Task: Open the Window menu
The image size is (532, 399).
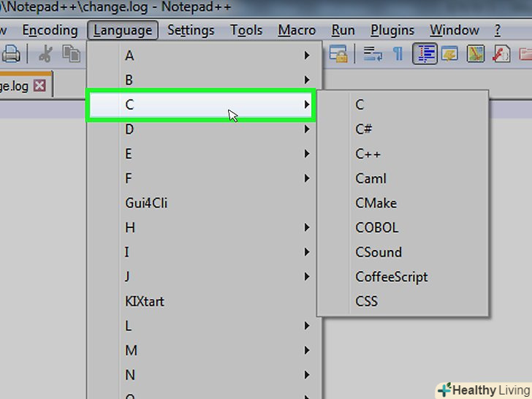Action: pos(455,31)
